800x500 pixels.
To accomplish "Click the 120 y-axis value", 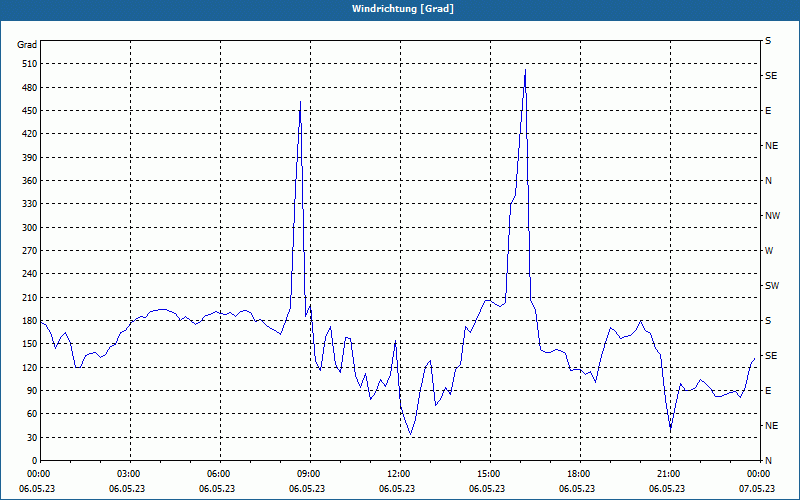I will pos(30,367).
